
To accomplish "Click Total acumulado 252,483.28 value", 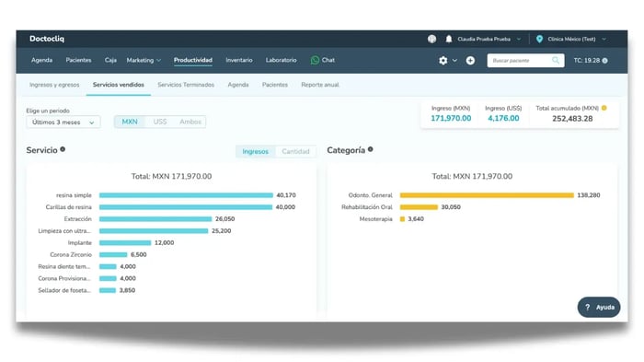I will [572, 119].
